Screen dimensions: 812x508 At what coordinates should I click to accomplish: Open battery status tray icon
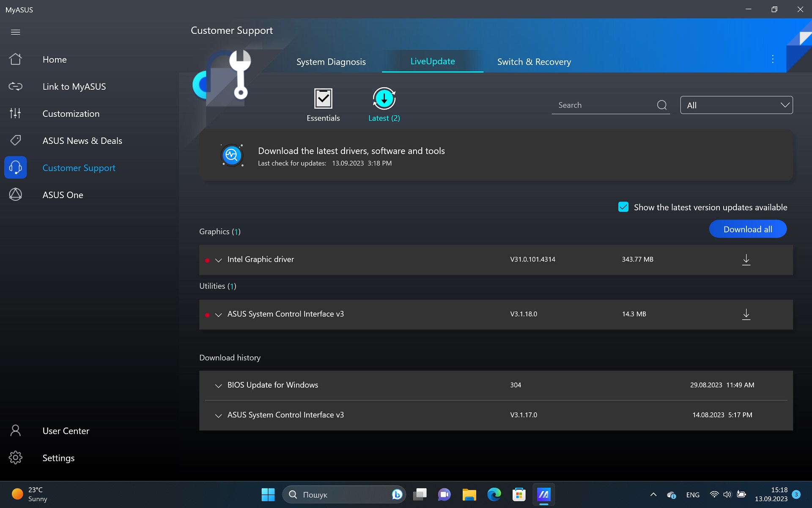point(741,494)
